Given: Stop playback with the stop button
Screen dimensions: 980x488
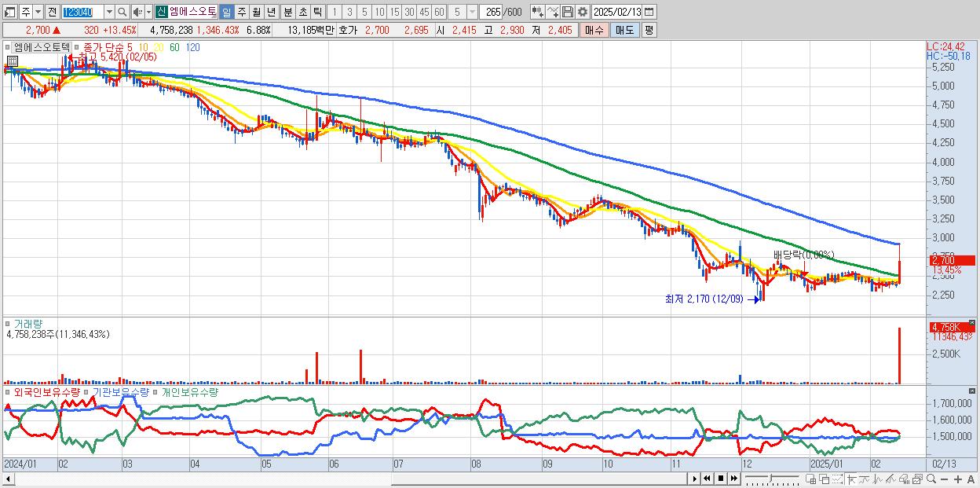Looking at the screenshot, I should [x=721, y=479].
